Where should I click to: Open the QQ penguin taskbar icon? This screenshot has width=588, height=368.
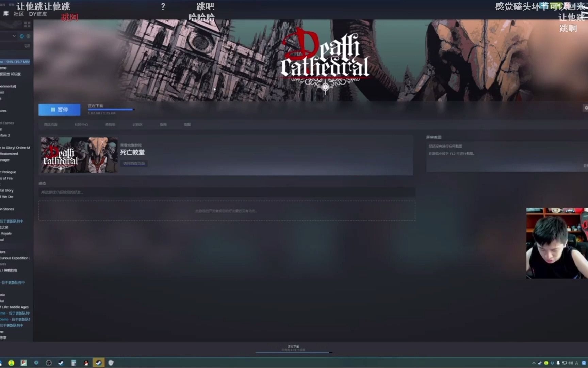point(86,363)
